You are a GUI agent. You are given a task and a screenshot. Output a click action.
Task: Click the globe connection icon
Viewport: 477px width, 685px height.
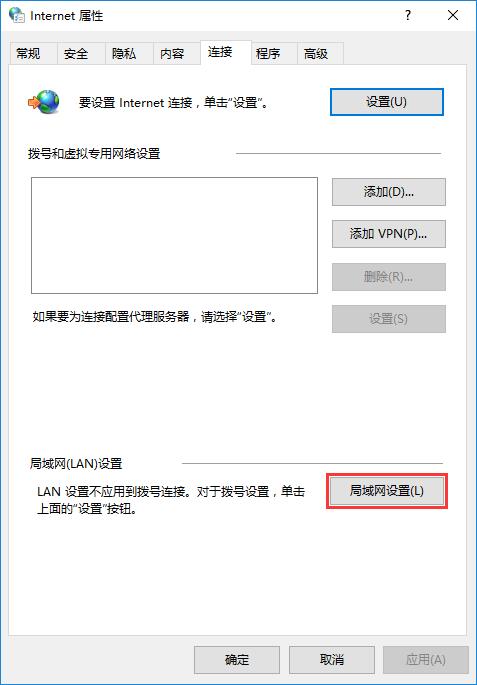[x=43, y=101]
